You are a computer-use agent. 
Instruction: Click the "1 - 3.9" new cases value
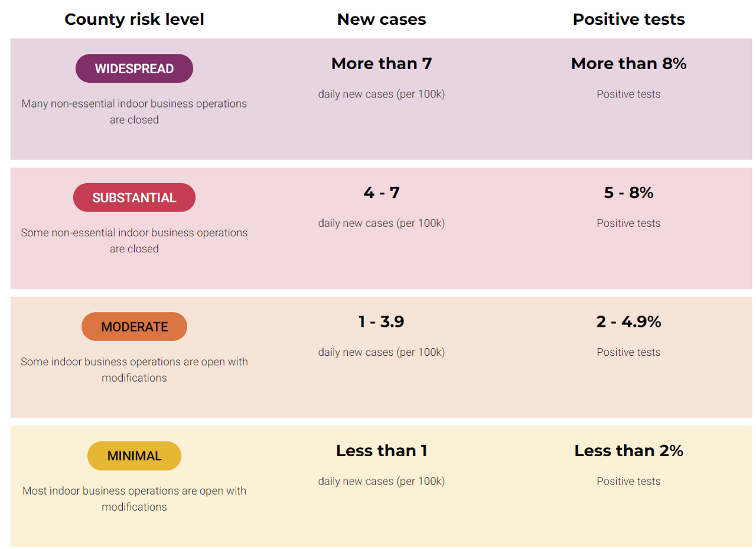(381, 322)
